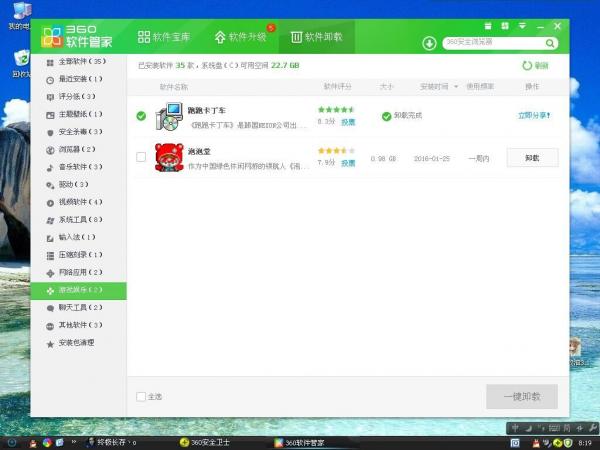Sort by 软件评分 column header
The image size is (600, 450).
(x=338, y=87)
